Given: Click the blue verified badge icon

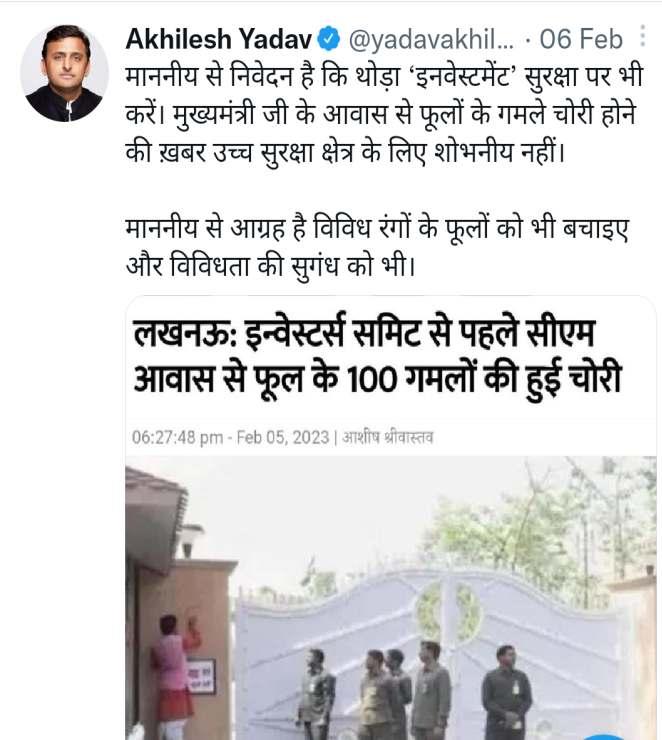Looking at the screenshot, I should pos(329,39).
